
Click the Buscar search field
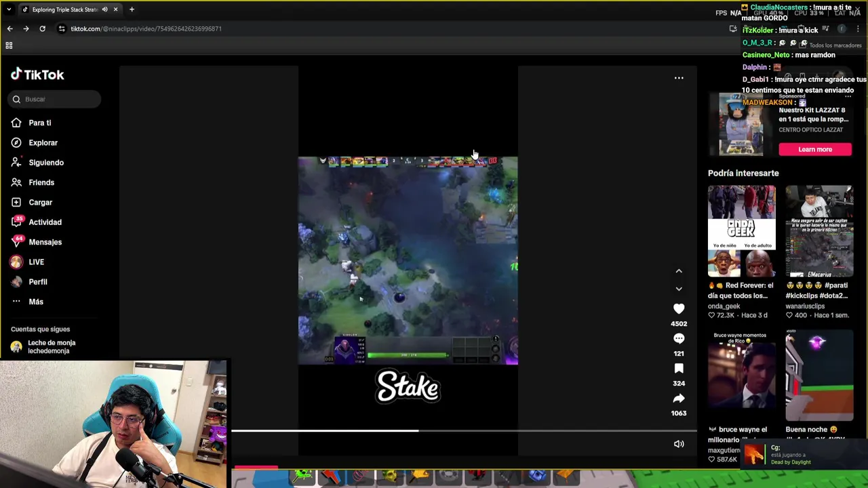pos(54,99)
